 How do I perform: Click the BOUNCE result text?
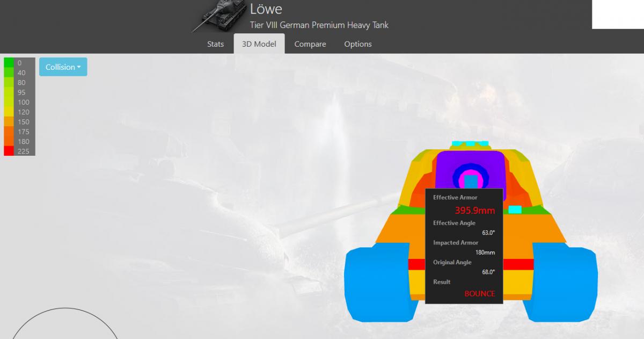(x=480, y=293)
